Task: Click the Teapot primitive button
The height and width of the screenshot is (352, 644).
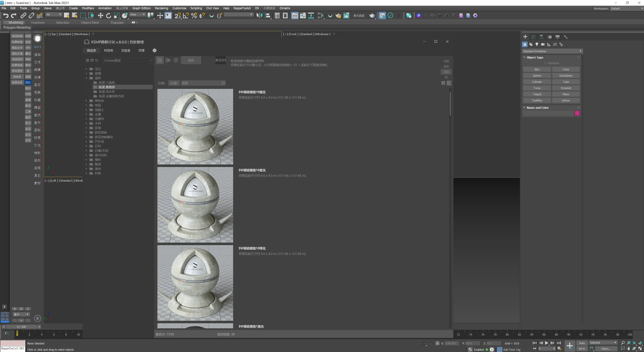Action: pyautogui.click(x=537, y=94)
